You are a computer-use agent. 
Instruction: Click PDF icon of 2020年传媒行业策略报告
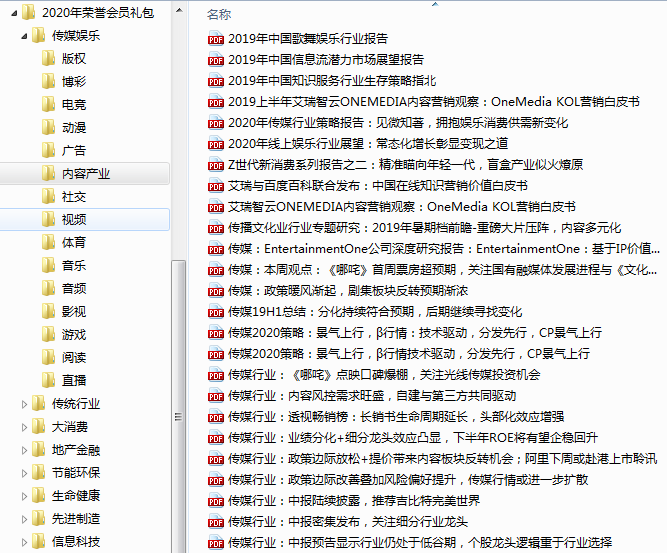(216, 123)
